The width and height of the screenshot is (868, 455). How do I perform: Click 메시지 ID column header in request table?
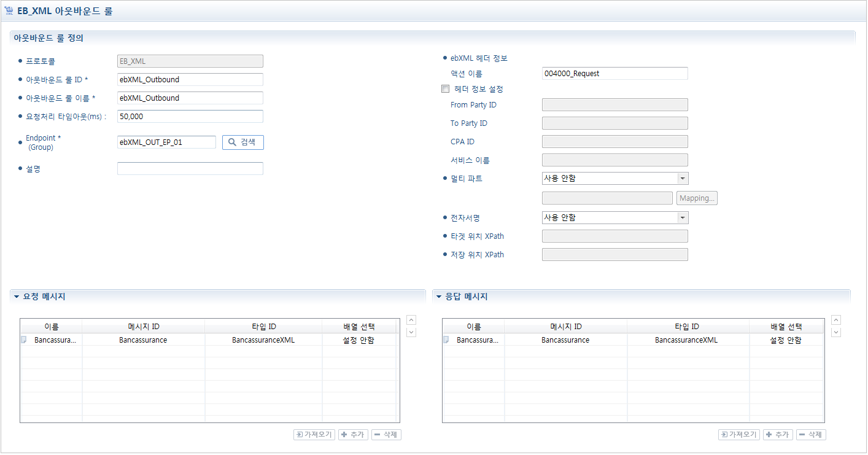click(x=143, y=327)
